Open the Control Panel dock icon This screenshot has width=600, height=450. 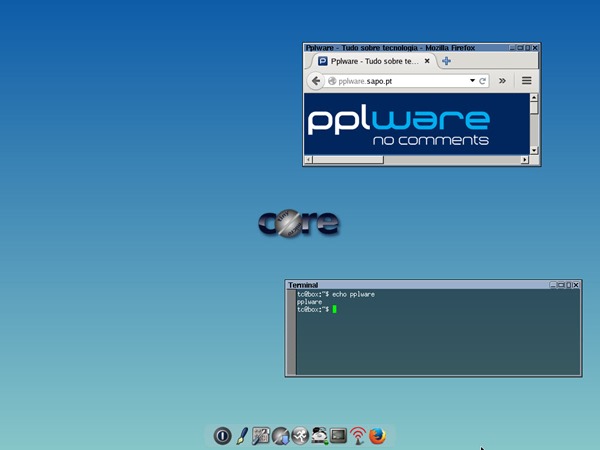(x=261, y=436)
